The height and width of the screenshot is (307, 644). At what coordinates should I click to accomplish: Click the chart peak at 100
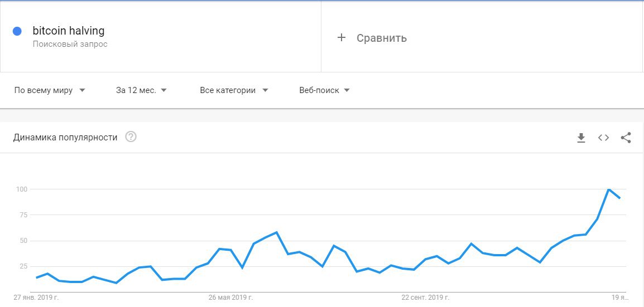pos(608,189)
